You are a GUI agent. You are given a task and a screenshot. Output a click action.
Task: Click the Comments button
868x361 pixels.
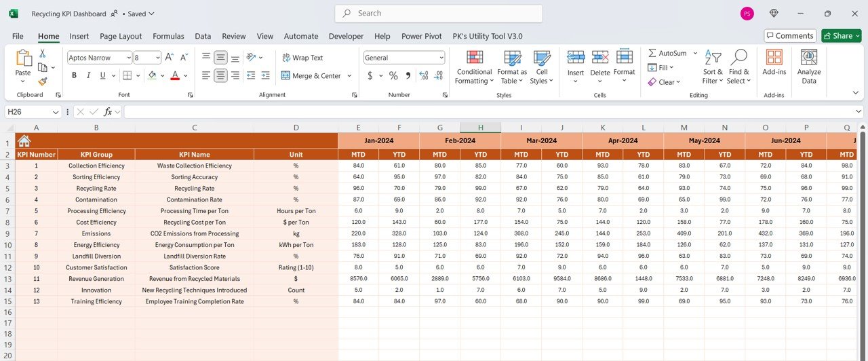(x=789, y=36)
